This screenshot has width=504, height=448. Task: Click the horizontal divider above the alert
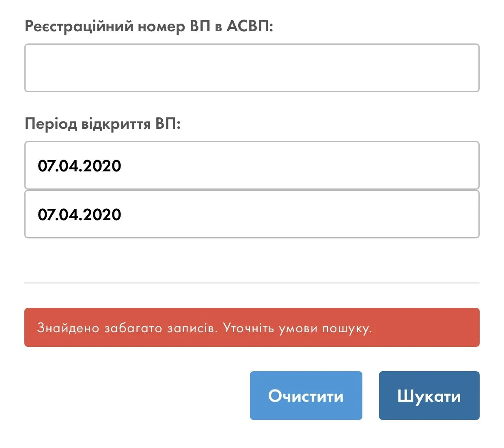pos(252,282)
